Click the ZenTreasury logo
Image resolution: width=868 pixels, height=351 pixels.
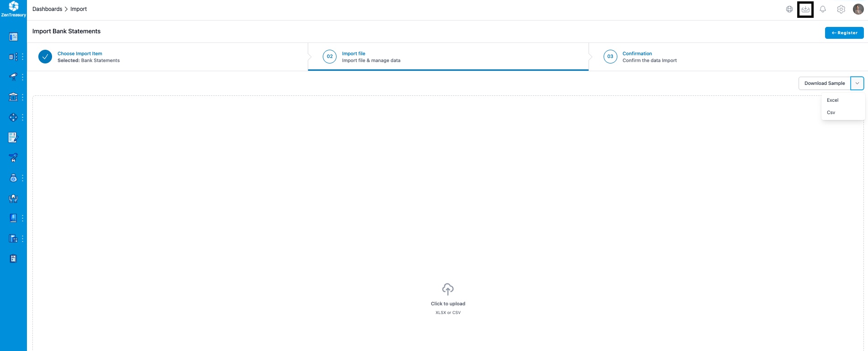tap(13, 9)
